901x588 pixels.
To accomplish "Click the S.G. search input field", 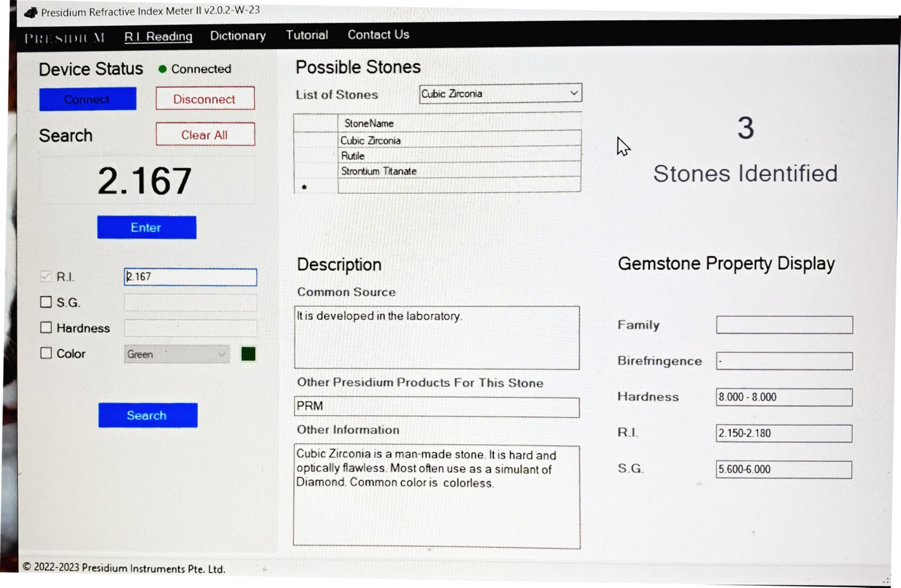I will (x=190, y=302).
